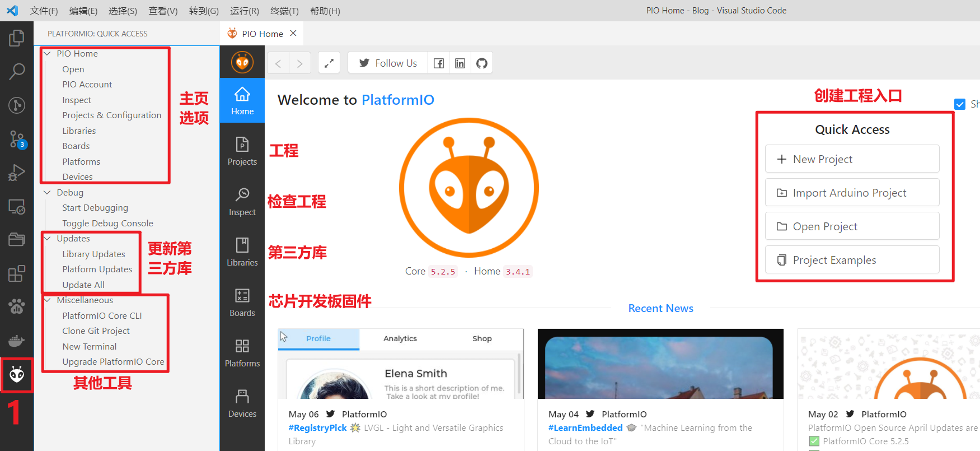Image resolution: width=980 pixels, height=451 pixels.
Task: Open the git timeline icon in activity bar
Action: pos(17,105)
